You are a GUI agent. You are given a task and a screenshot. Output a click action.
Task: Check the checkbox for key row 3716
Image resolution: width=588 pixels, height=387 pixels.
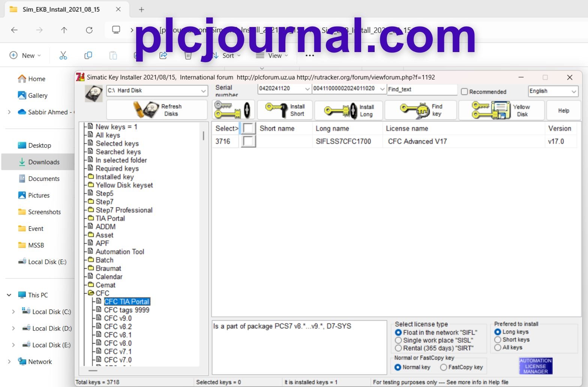tap(248, 141)
